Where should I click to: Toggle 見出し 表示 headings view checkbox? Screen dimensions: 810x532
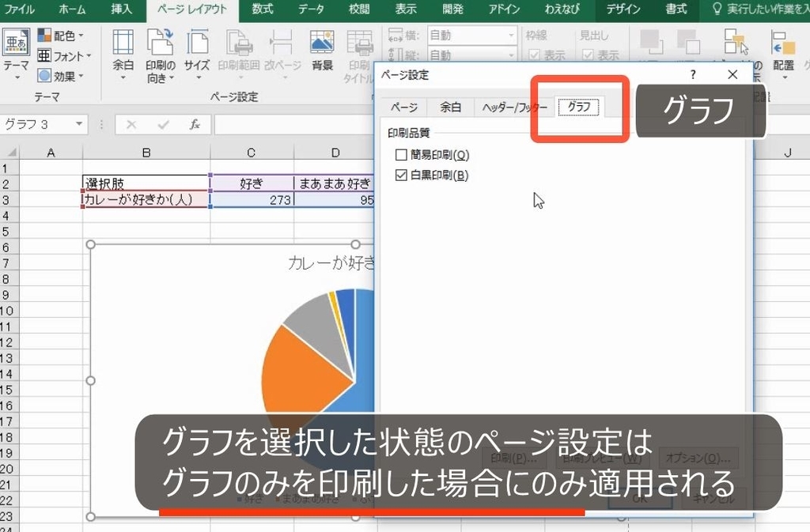tap(588, 55)
